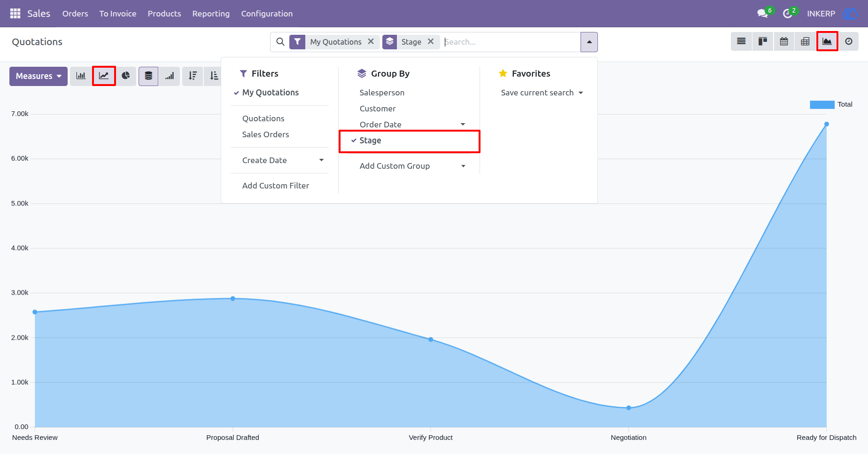The height and width of the screenshot is (454, 868).
Task: Switch to kanban view icon
Action: point(763,42)
